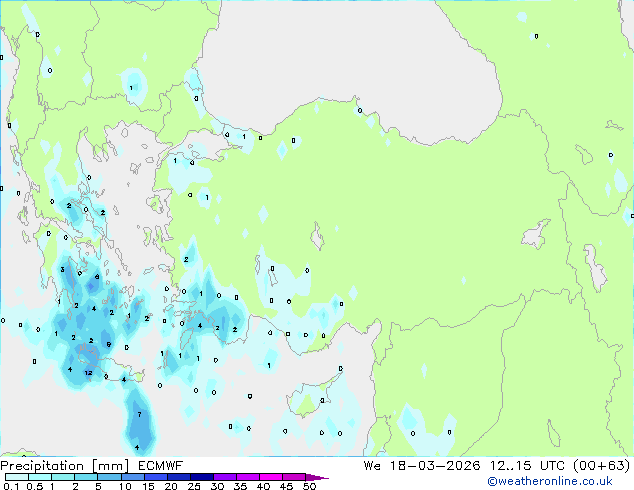The width and height of the screenshot is (634, 490).
Task: Click the '7' precipitation value on the map
Action: pos(139,414)
